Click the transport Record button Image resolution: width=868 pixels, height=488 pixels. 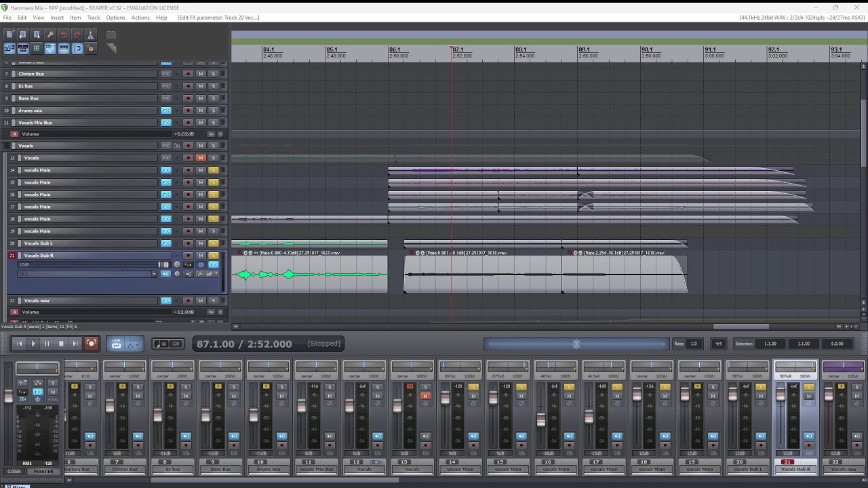[91, 344]
